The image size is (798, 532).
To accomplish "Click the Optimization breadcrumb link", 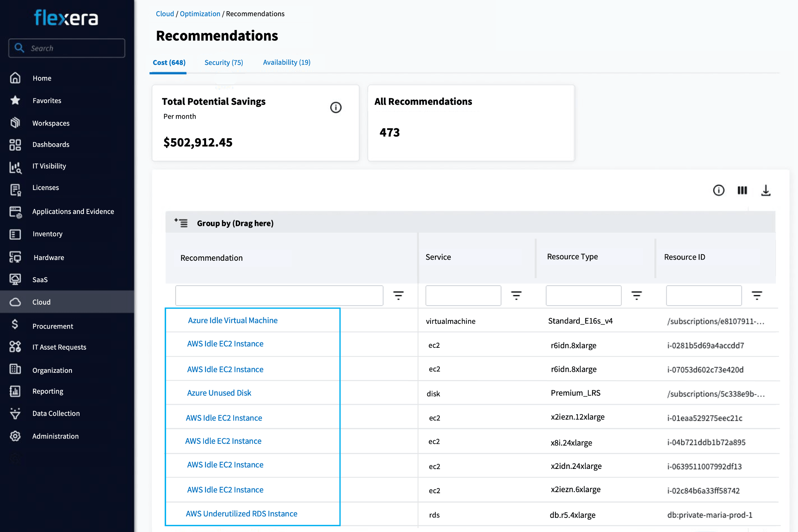I will [x=200, y=14].
